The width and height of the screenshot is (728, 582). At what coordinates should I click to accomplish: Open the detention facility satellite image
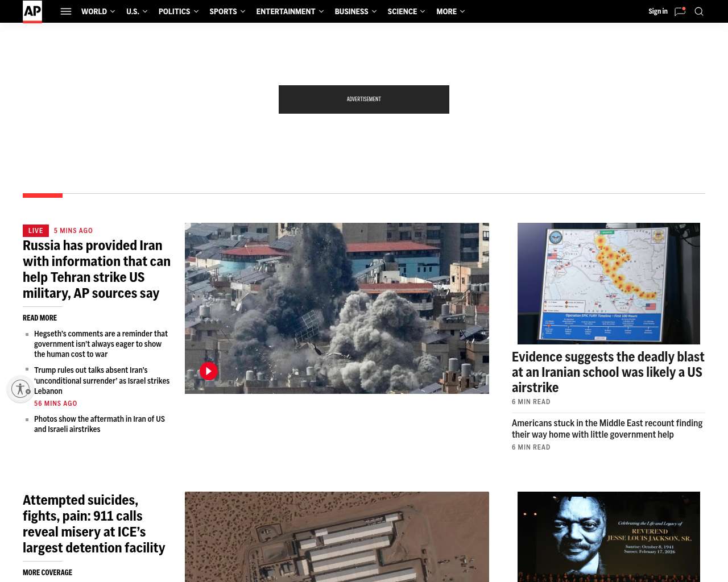[337, 537]
